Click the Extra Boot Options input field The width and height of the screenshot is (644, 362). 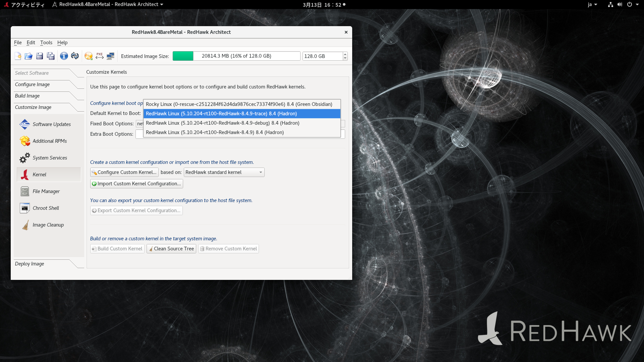[x=240, y=134]
